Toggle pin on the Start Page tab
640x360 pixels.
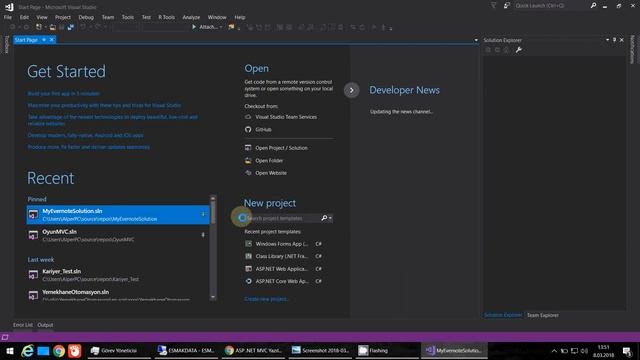coord(44,40)
